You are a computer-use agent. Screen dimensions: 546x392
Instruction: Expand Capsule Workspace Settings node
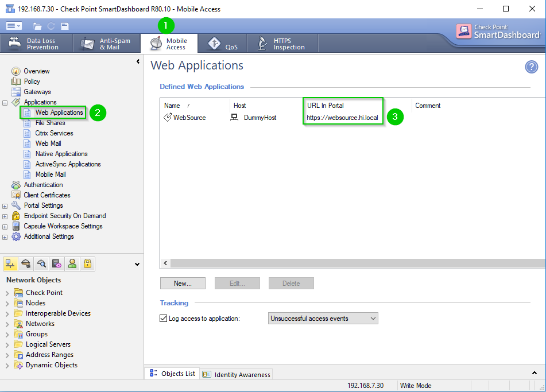point(5,227)
